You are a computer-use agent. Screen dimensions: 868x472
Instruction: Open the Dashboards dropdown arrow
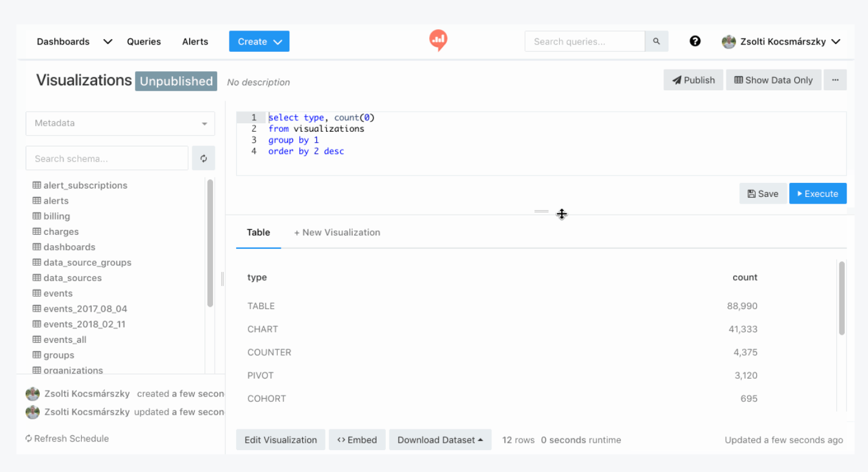coord(108,41)
